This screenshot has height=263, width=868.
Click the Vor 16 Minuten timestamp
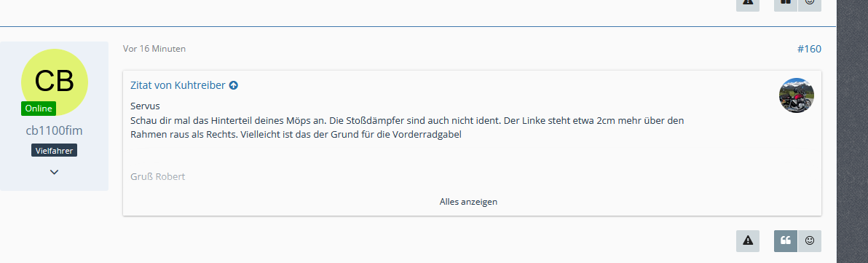pos(154,49)
